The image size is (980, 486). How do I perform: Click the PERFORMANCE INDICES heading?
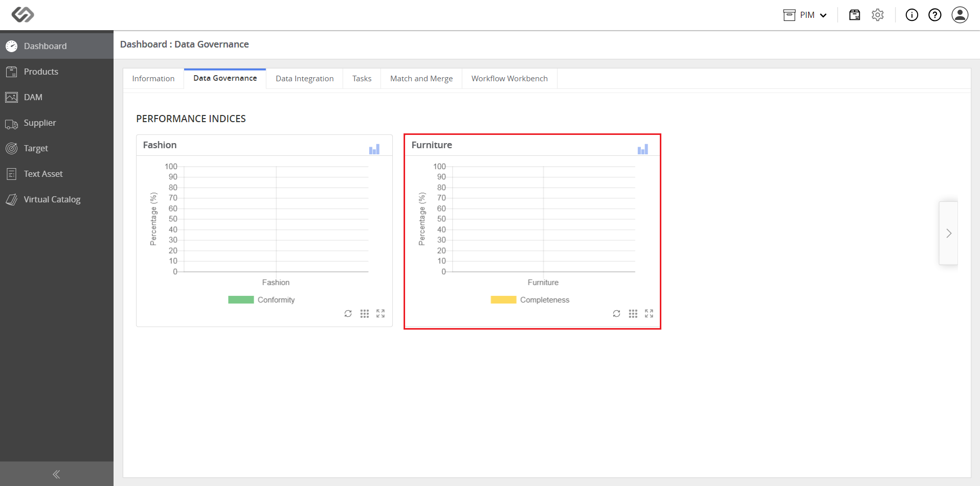pyautogui.click(x=191, y=119)
